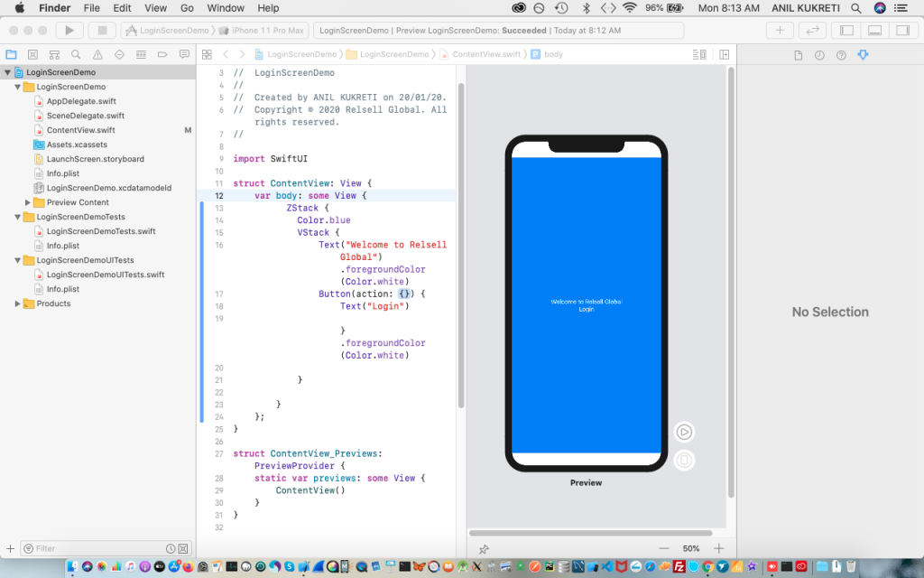
Task: Open the Find navigator magnifying glass
Action: [77, 53]
